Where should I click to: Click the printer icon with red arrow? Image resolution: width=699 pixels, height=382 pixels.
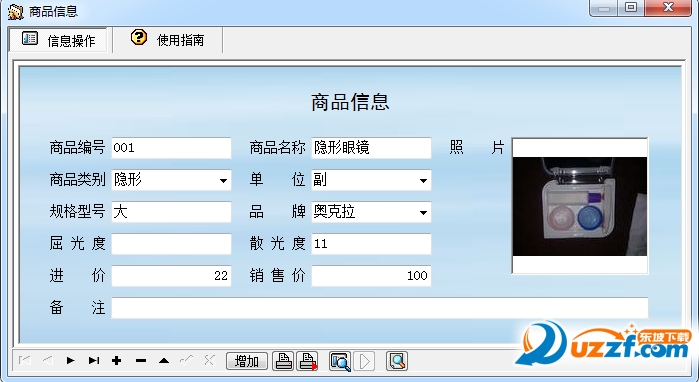[308, 361]
